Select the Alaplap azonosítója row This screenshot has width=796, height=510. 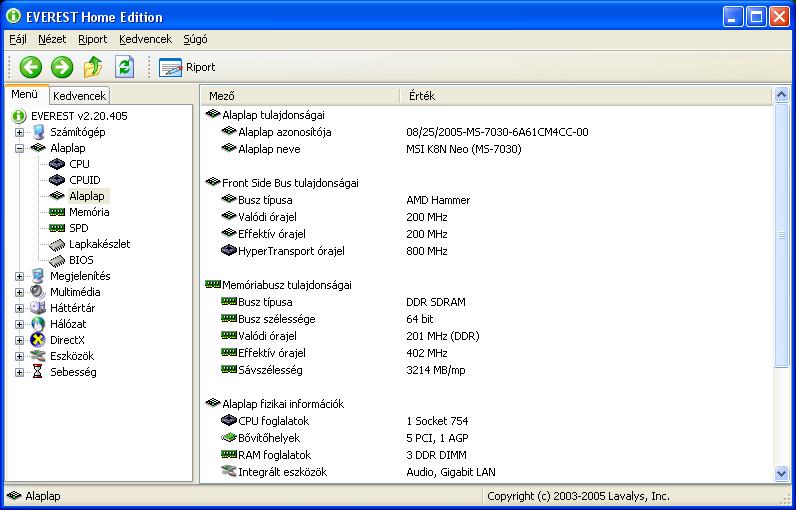click(487, 132)
